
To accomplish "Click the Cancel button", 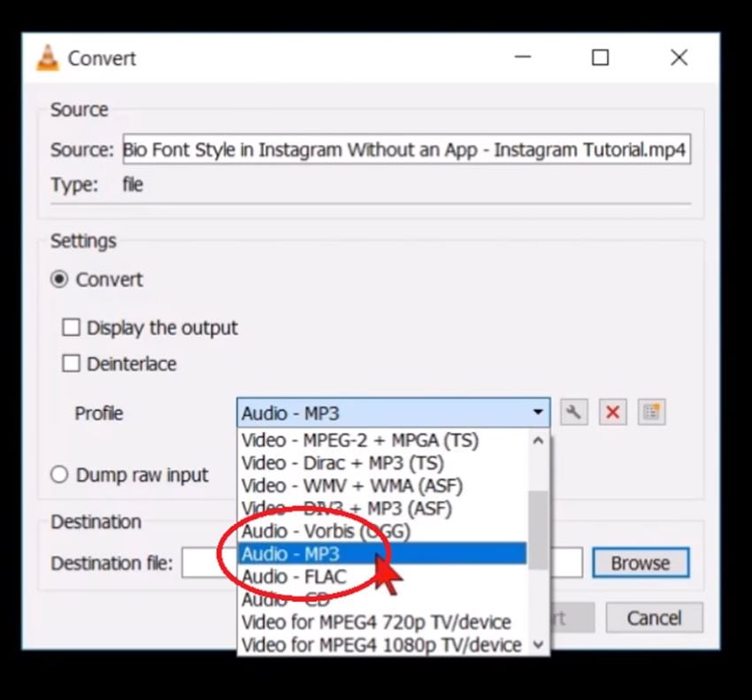I will (x=654, y=618).
